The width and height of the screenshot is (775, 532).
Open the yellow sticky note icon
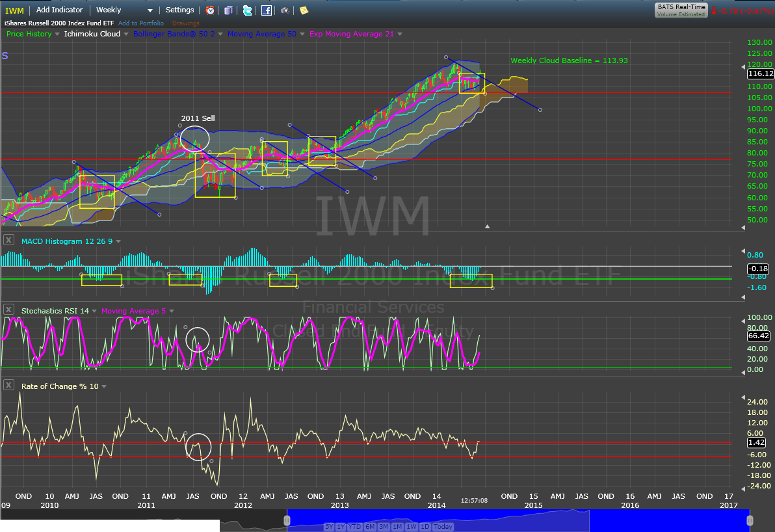pyautogui.click(x=304, y=10)
